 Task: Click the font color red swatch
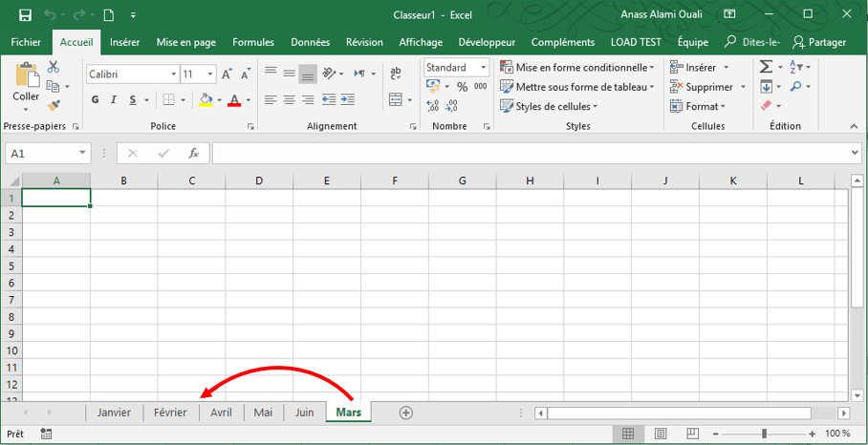click(234, 100)
